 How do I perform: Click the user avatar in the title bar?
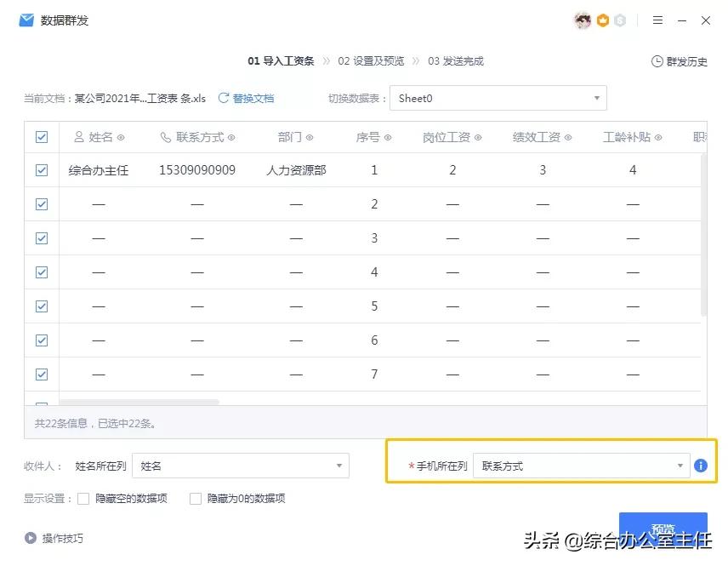[583, 19]
